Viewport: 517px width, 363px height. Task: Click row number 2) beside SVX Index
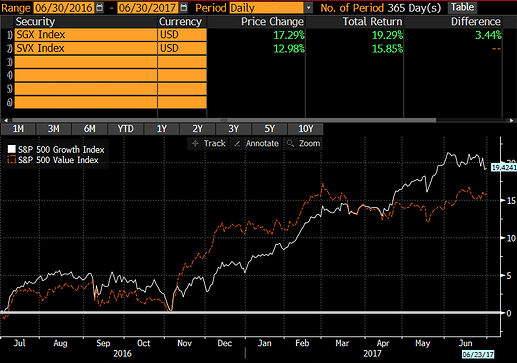[9, 49]
